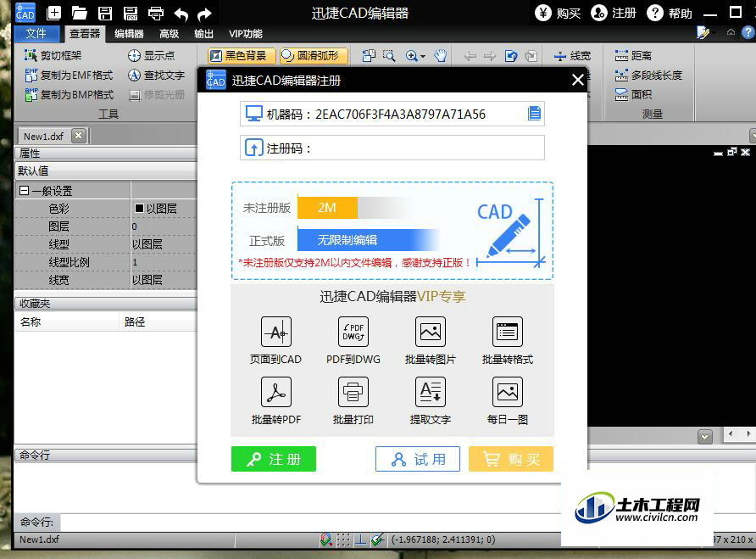This screenshot has height=559, width=756.
Task: Create a new file from title bar icon
Action: click(x=53, y=13)
